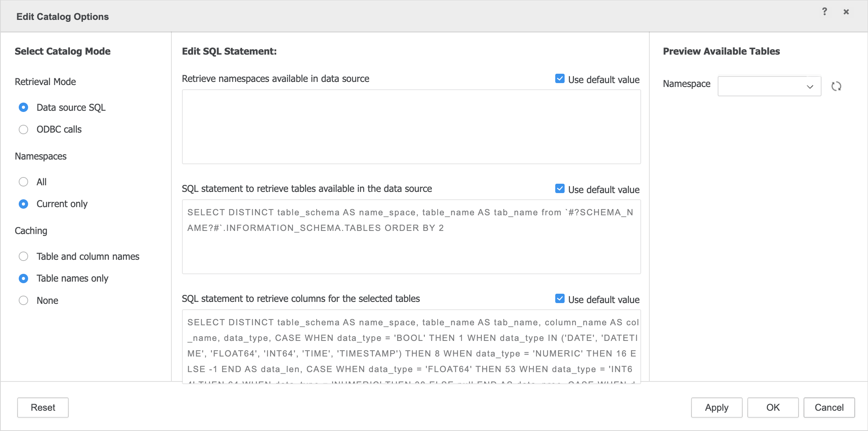
Task: Uncheck default value for namespaces retrieval
Action: [x=560, y=79]
